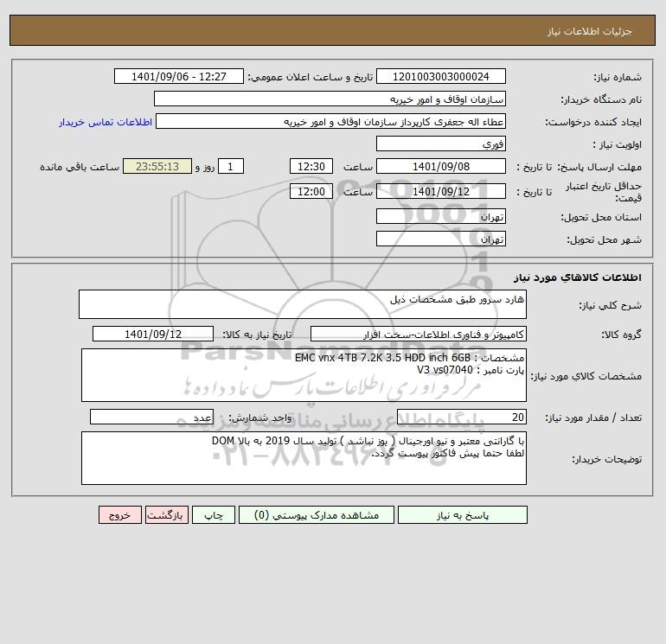Click the label حداقل تاریخ اعتبار قیمت
The image size is (666, 644).
tap(604, 192)
